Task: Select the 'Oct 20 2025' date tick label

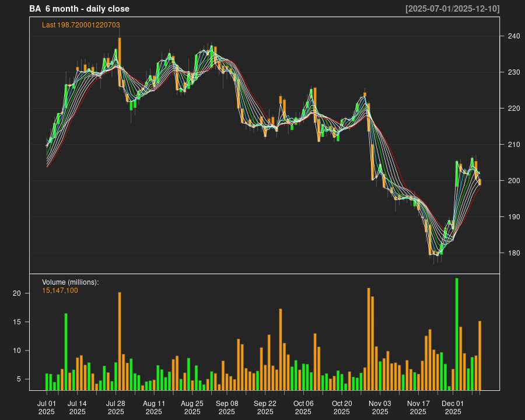Action: pyautogui.click(x=342, y=407)
